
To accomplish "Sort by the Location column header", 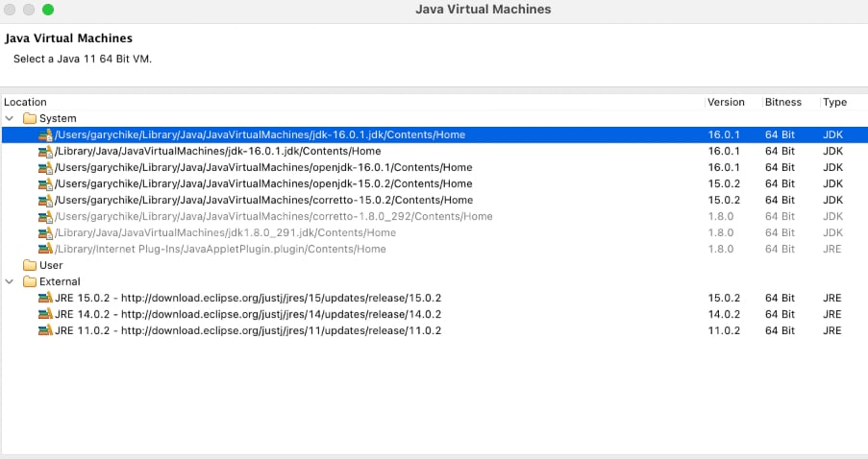I will coord(26,102).
